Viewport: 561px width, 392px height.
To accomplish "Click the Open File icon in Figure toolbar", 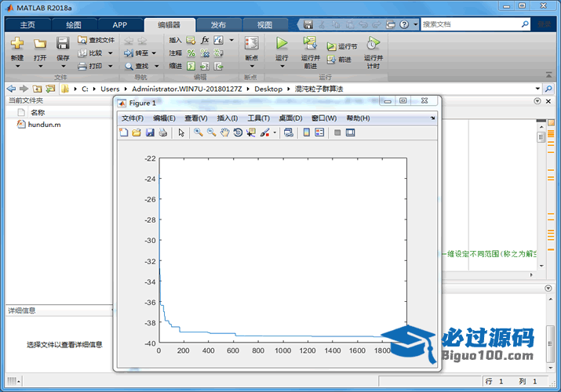I will [x=137, y=132].
